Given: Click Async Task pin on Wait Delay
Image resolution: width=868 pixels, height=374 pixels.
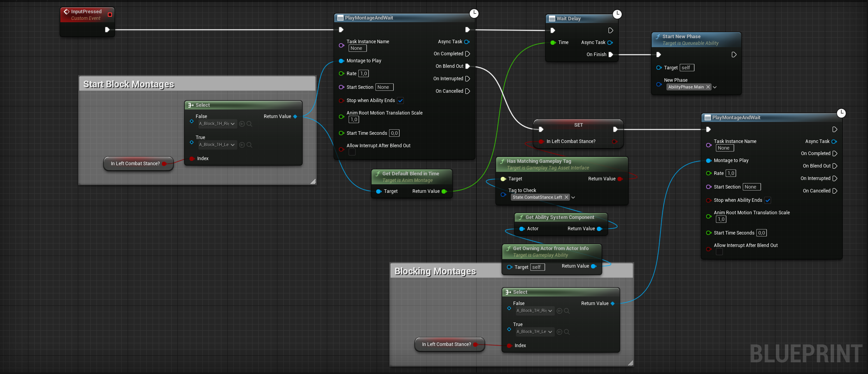Looking at the screenshot, I should click(610, 42).
